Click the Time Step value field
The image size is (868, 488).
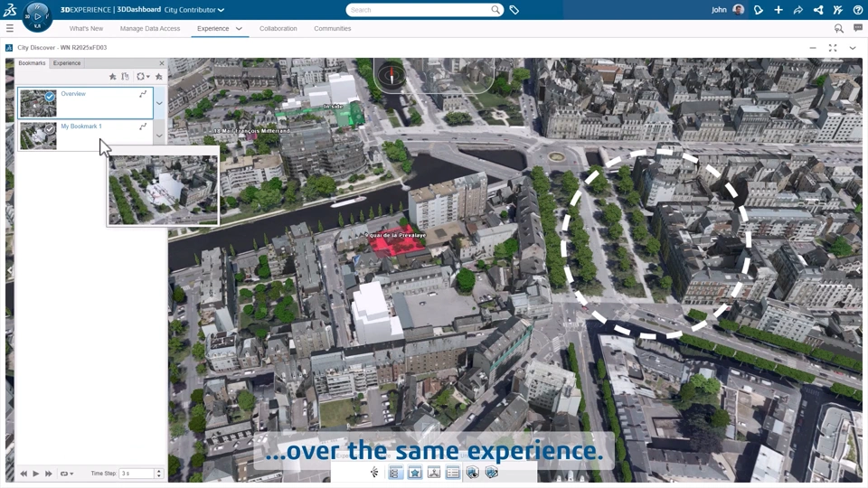[137, 474]
